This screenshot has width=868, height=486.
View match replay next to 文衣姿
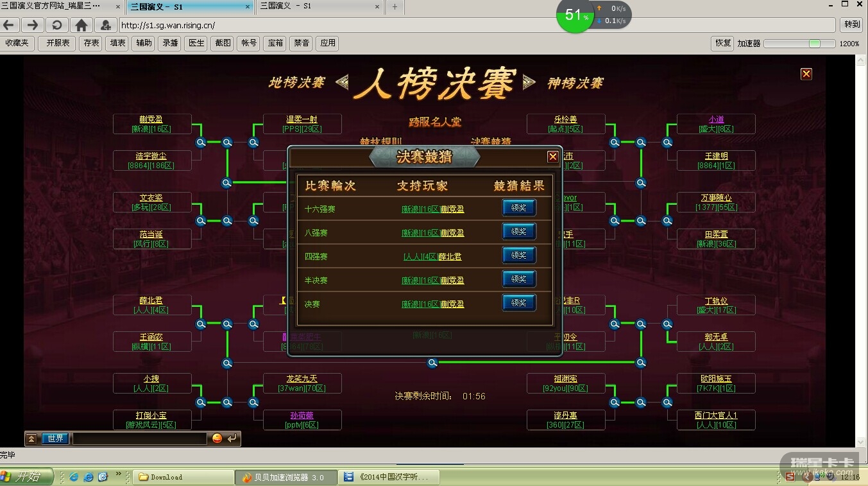click(201, 221)
